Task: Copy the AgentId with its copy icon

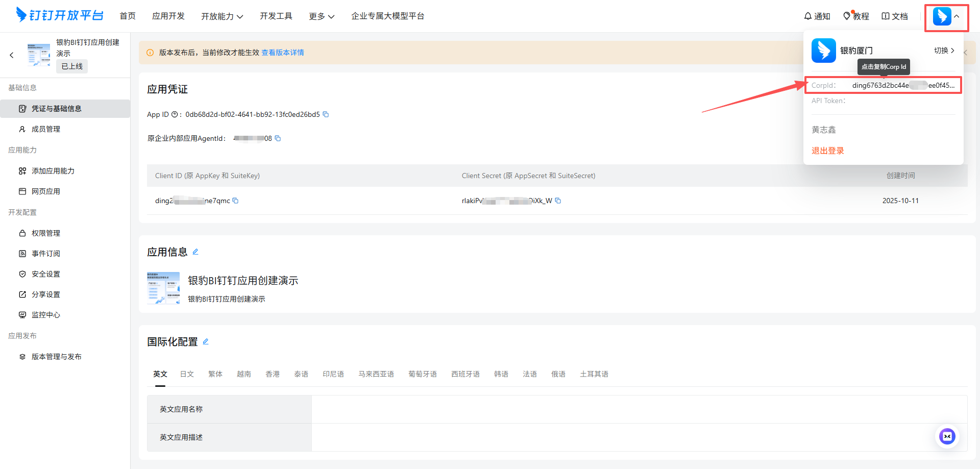Action: [278, 138]
